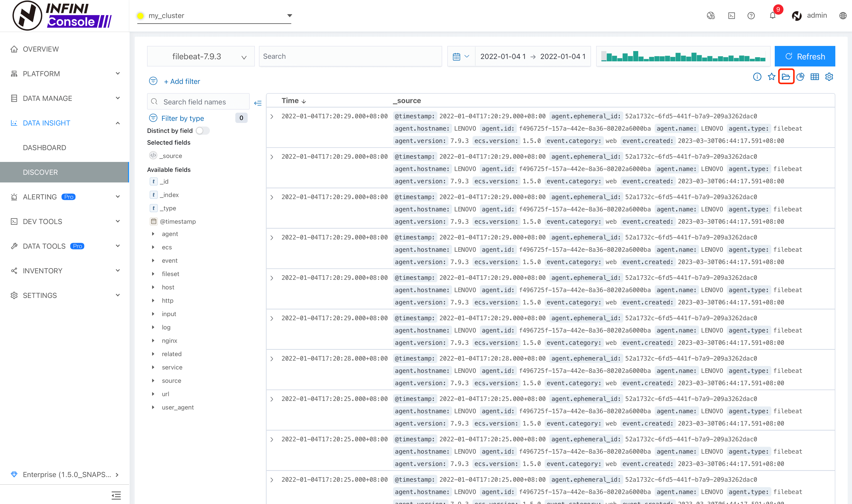Expand the INVENTORY menu
The width and height of the screenshot is (852, 504).
tap(64, 271)
